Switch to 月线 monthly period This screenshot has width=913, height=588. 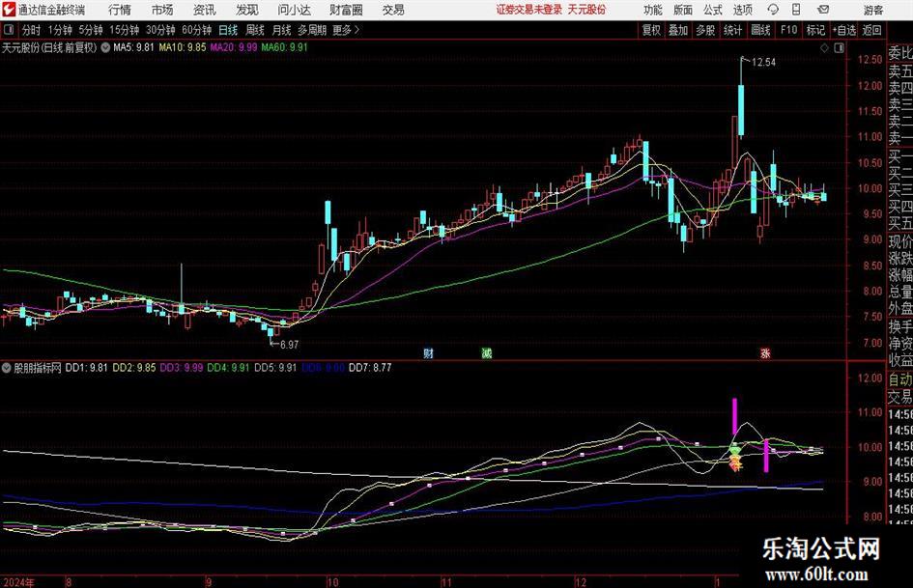(x=281, y=30)
